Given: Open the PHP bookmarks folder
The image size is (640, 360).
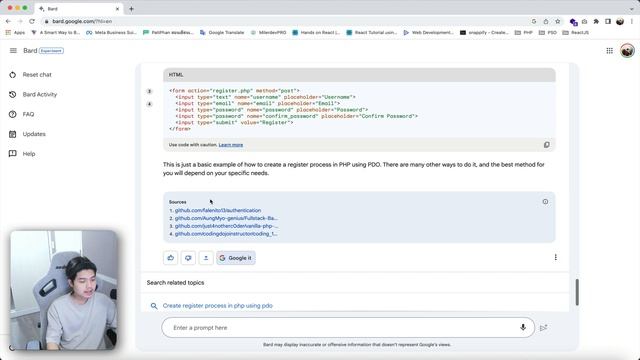Looking at the screenshot, I should [x=524, y=32].
